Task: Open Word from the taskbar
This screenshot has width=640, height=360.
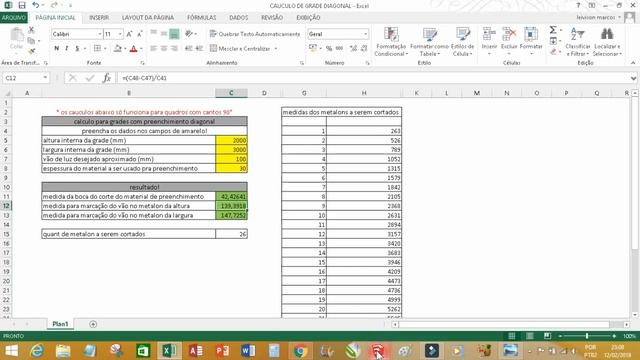Action: pos(248,351)
